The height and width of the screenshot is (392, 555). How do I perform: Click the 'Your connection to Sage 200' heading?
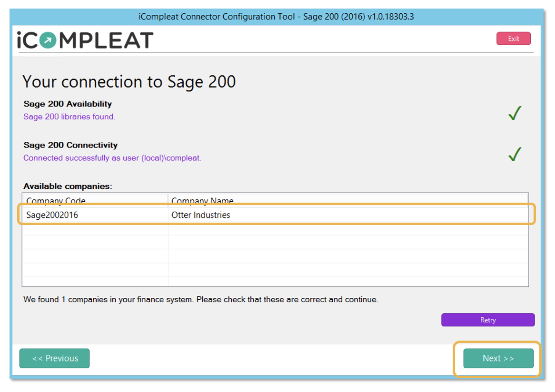tap(129, 82)
